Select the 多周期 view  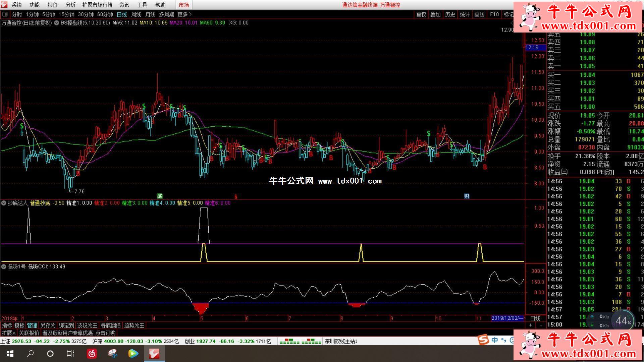pyautogui.click(x=166, y=14)
